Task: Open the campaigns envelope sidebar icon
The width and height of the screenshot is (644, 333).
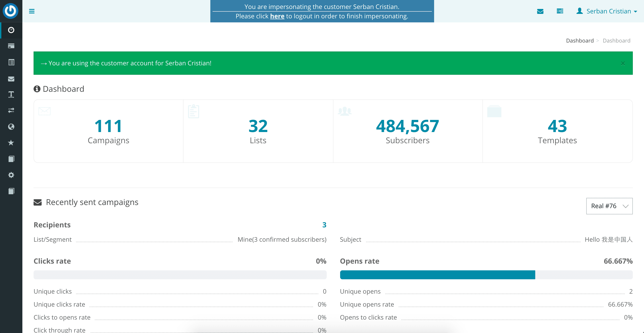Action: [11, 79]
